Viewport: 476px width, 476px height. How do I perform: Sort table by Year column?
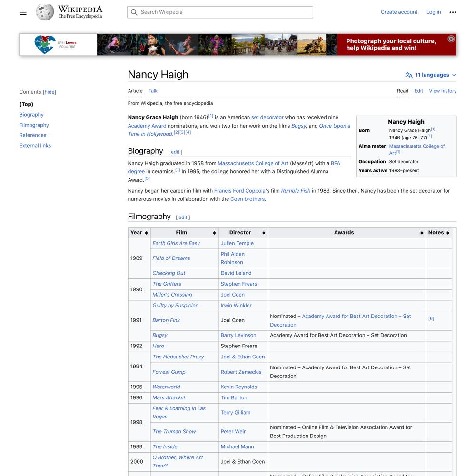pos(146,233)
